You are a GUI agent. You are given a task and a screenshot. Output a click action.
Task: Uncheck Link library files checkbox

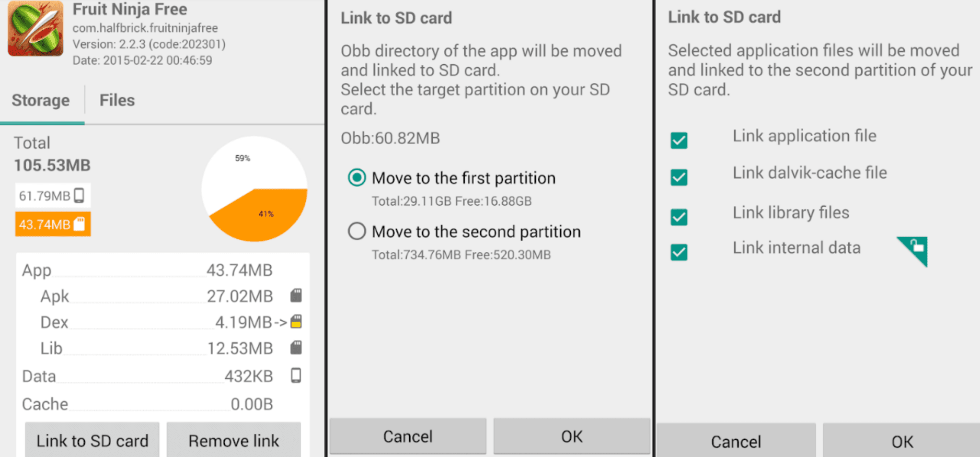point(679,217)
